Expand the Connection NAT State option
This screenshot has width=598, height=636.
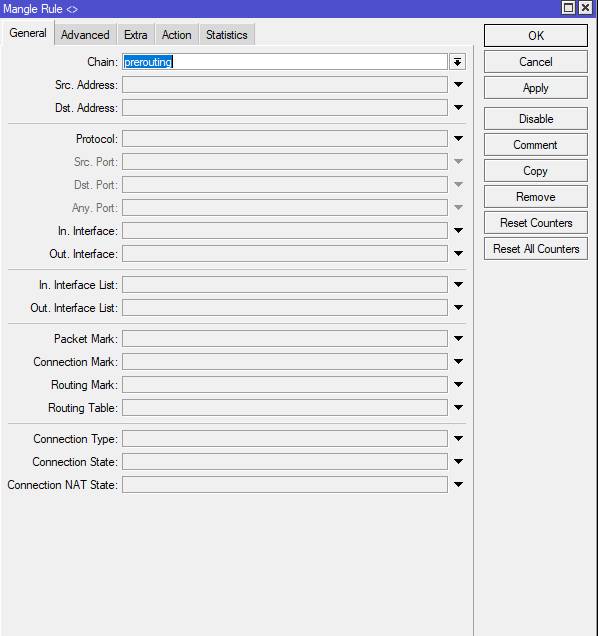point(458,485)
